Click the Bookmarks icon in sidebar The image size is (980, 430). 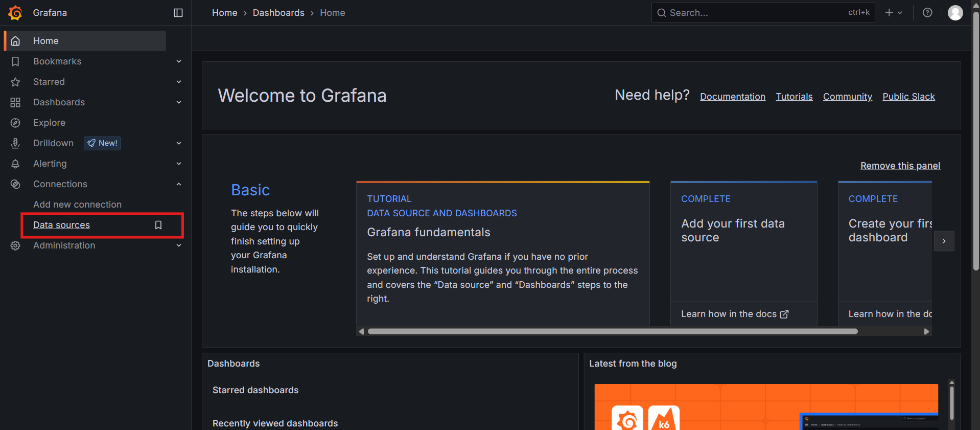[x=15, y=61]
